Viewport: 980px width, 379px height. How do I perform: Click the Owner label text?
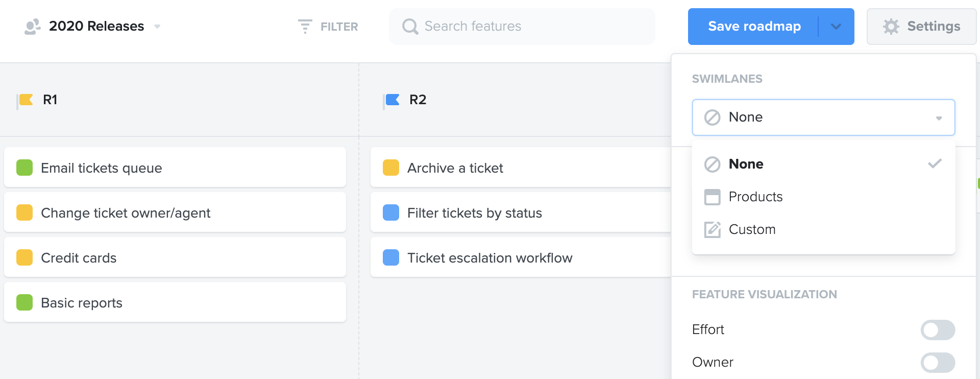click(713, 362)
